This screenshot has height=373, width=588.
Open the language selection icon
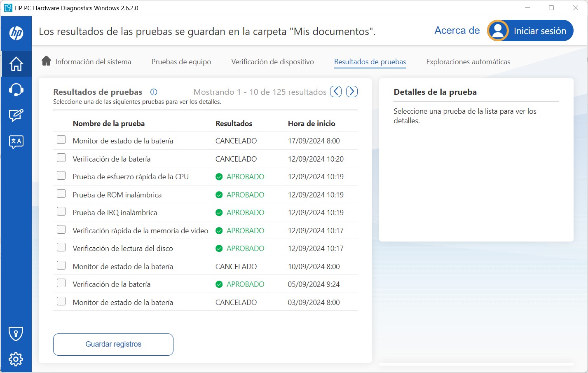tap(16, 141)
